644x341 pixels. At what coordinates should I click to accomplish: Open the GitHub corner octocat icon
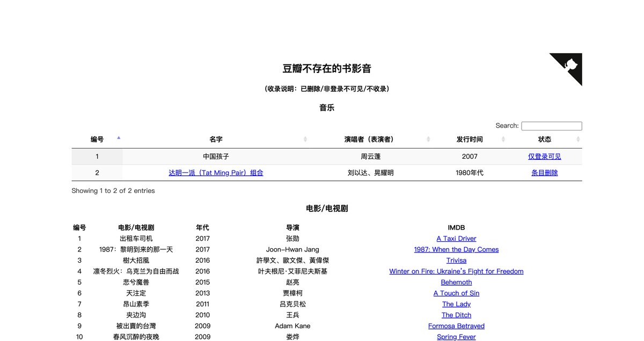(x=570, y=65)
